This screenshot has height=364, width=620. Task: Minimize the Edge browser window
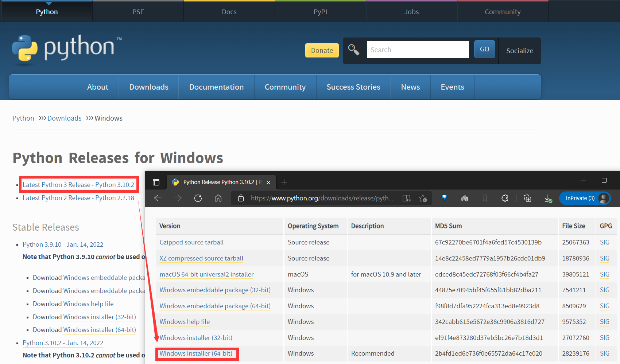click(583, 180)
